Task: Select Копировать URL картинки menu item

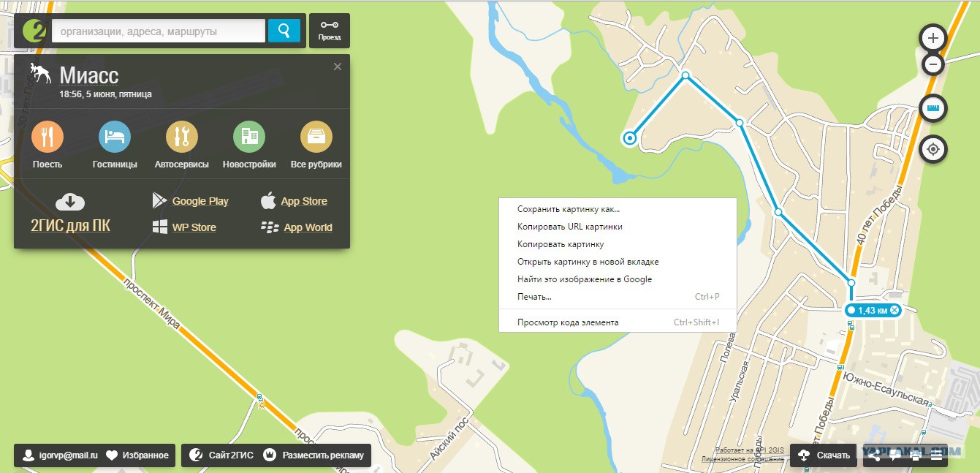Action: [x=618, y=227]
